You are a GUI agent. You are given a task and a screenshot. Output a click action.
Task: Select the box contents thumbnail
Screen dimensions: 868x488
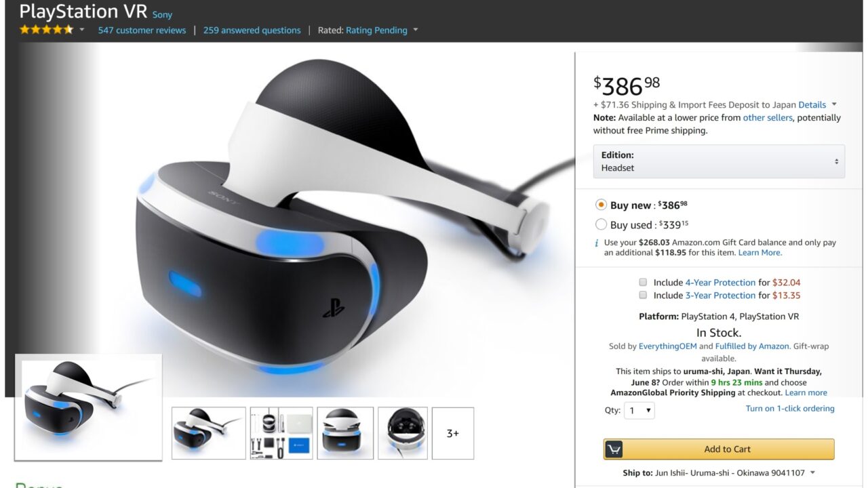[x=281, y=433]
